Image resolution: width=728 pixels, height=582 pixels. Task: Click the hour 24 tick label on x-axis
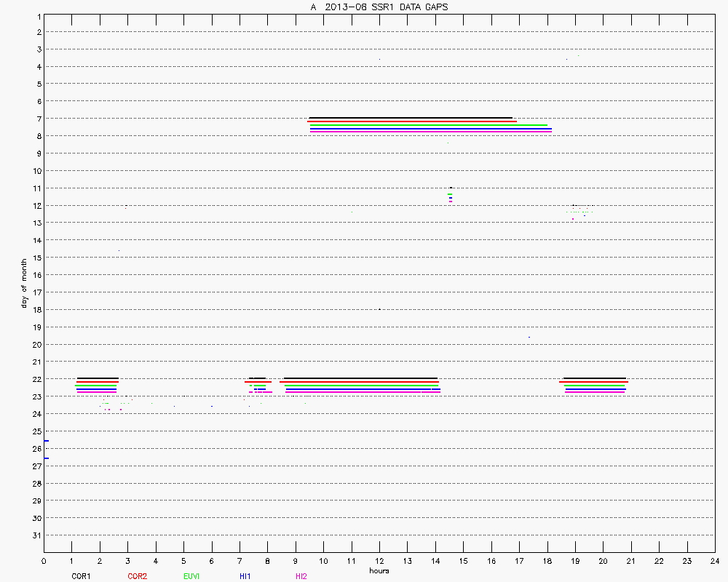(714, 562)
